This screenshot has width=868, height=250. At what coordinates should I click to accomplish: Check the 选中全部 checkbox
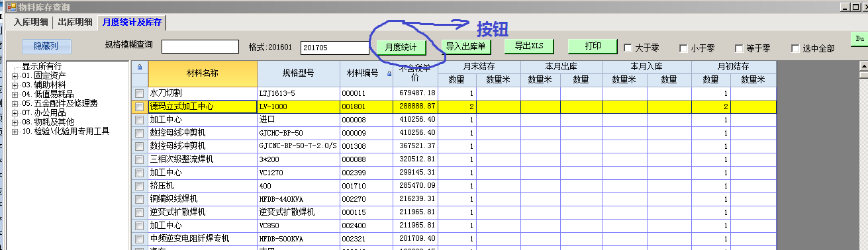[x=795, y=48]
